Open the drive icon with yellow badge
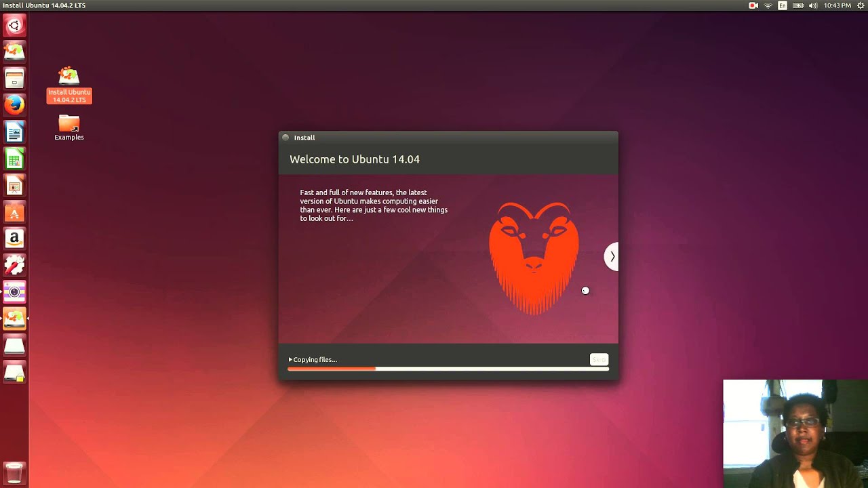This screenshot has height=488, width=868. [14, 372]
